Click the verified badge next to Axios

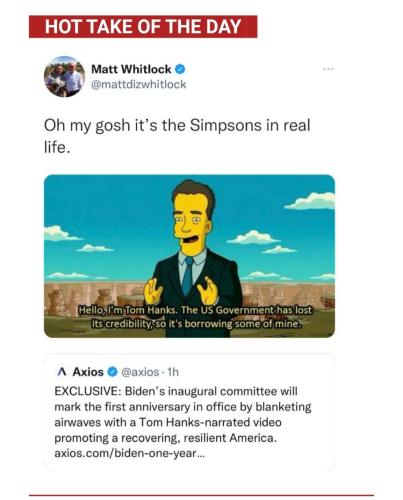(x=113, y=372)
